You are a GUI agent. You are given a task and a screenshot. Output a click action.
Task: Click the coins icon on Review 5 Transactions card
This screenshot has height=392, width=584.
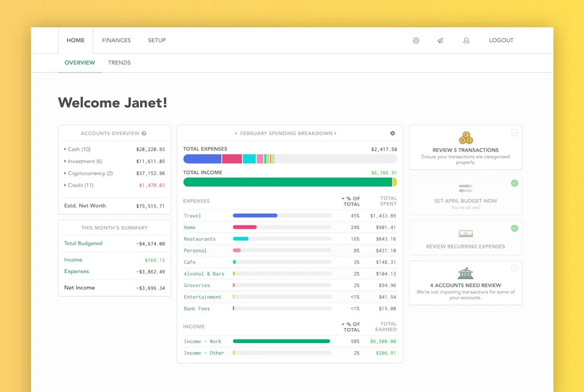(466, 137)
